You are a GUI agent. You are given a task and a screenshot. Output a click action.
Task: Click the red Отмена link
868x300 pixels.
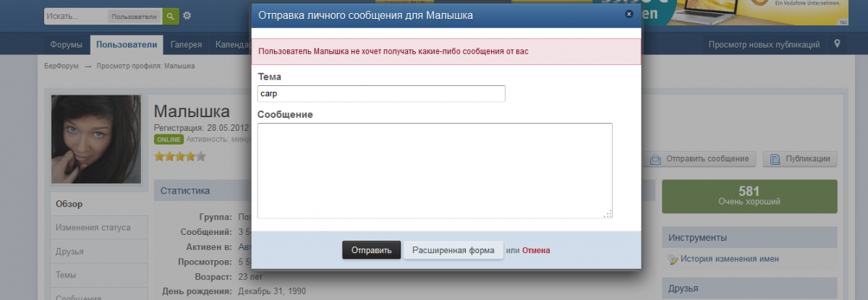pos(536,250)
